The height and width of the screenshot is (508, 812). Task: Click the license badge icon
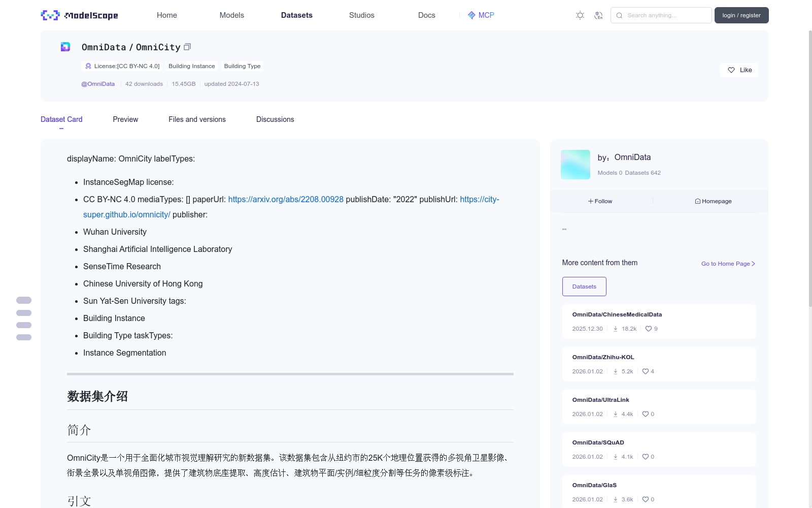88,66
